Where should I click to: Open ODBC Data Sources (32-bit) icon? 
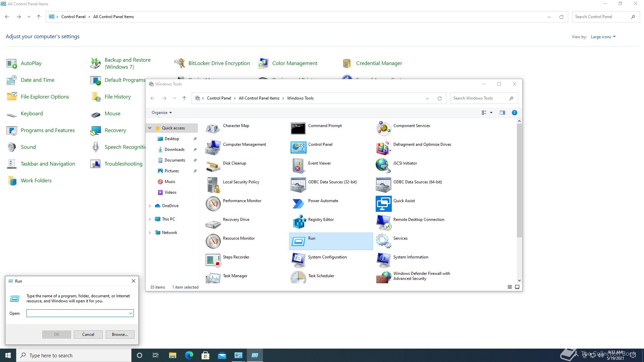point(298,185)
